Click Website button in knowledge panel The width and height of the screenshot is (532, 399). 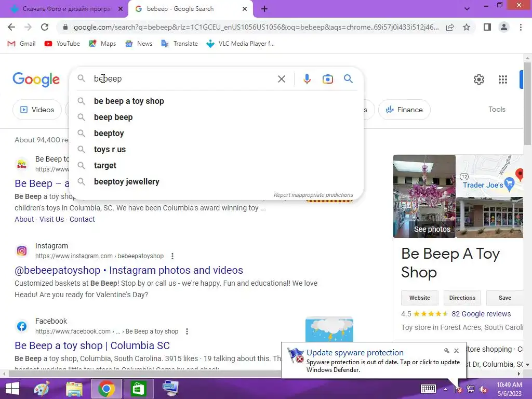(x=419, y=298)
